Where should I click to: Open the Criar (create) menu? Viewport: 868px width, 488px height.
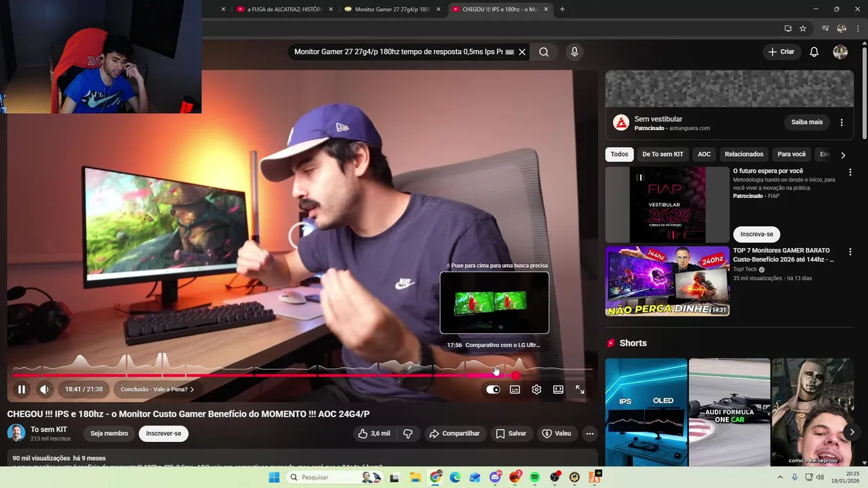[x=781, y=52]
